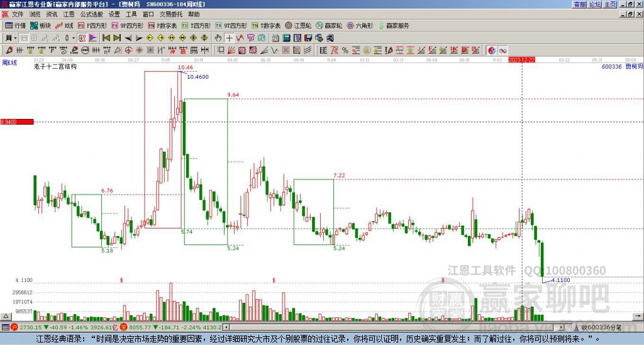Screen dimensions: 644x345
Task: Click the blue 10.4600 price label
Action: tap(197, 76)
